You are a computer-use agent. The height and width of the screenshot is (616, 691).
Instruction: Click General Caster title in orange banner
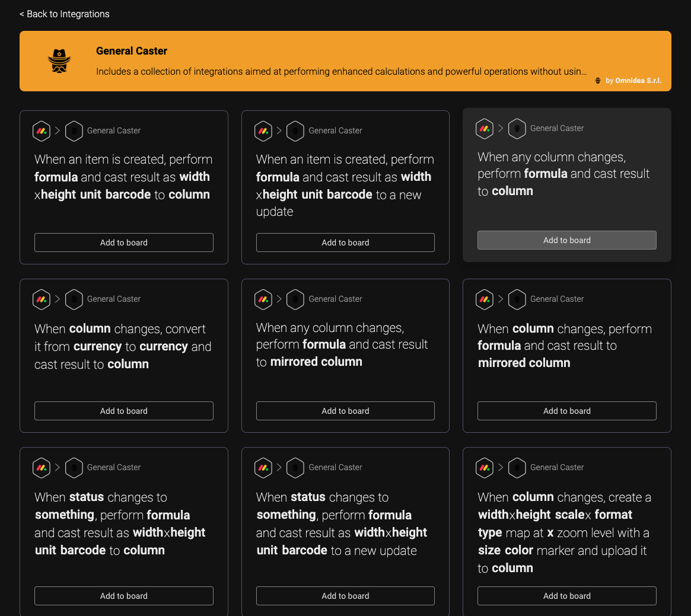pyautogui.click(x=131, y=51)
